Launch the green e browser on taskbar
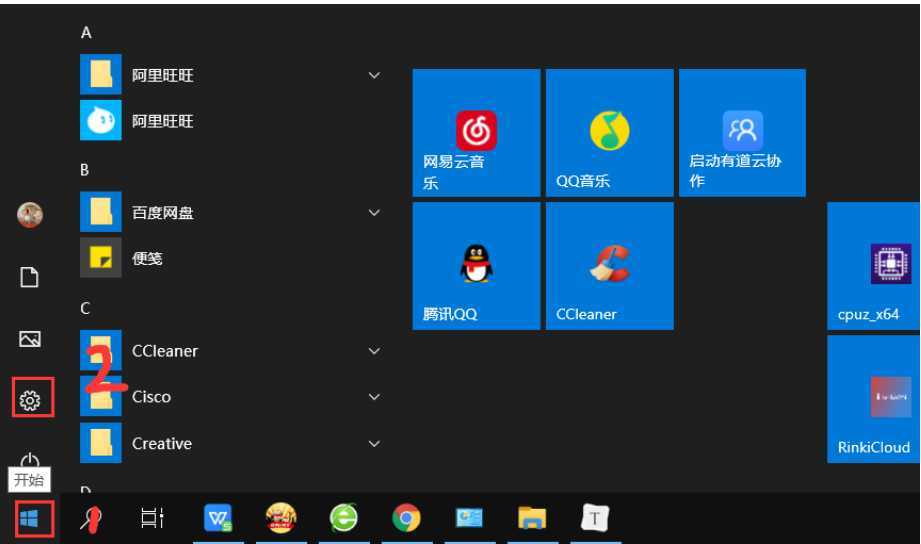The width and height of the screenshot is (921, 544). pos(344,518)
